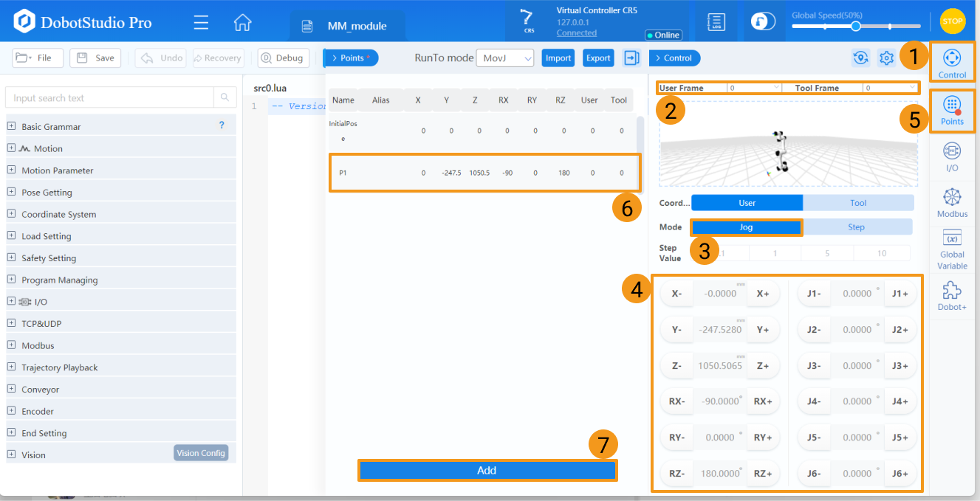This screenshot has height=501, width=980.
Task: Select Jog mode
Action: click(x=746, y=227)
